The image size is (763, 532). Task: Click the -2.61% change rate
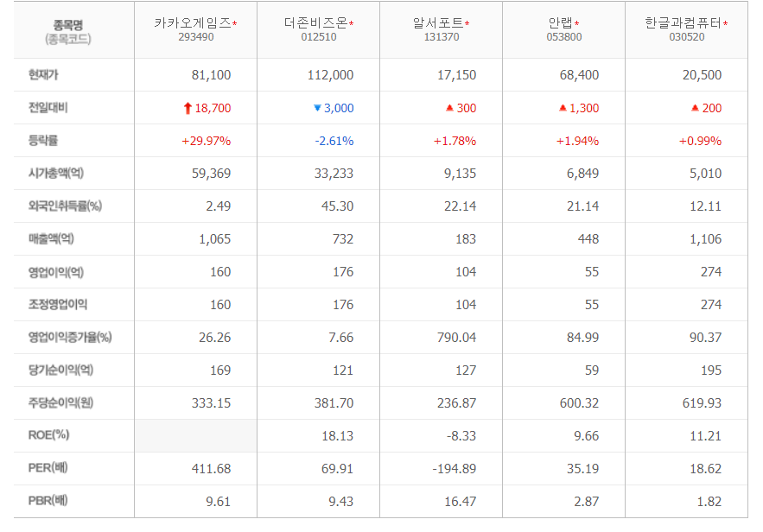click(x=334, y=141)
